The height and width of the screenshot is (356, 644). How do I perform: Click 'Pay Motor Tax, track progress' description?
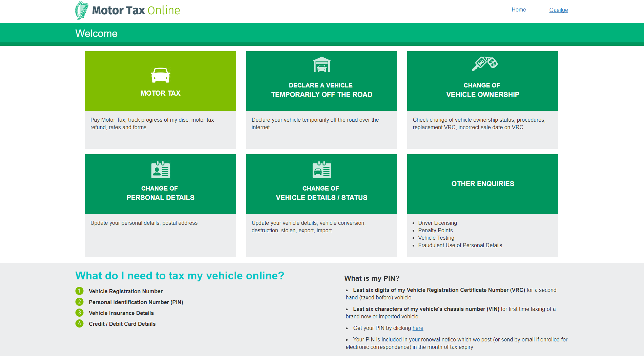(x=152, y=123)
